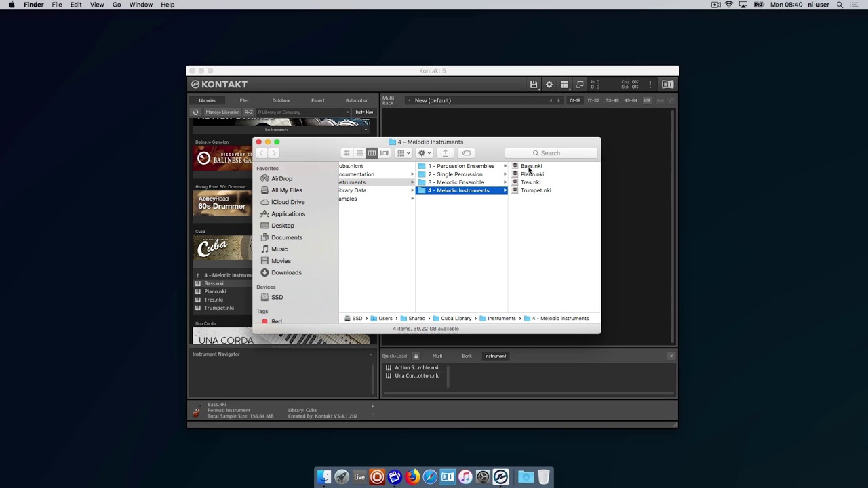The height and width of the screenshot is (488, 868).
Task: Go up from 4 - Melodic Instruments in Cuba library
Action: 197,275
